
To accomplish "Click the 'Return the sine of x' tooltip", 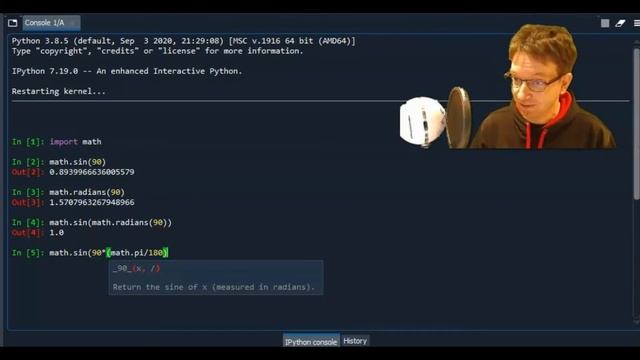I will coord(214,287).
